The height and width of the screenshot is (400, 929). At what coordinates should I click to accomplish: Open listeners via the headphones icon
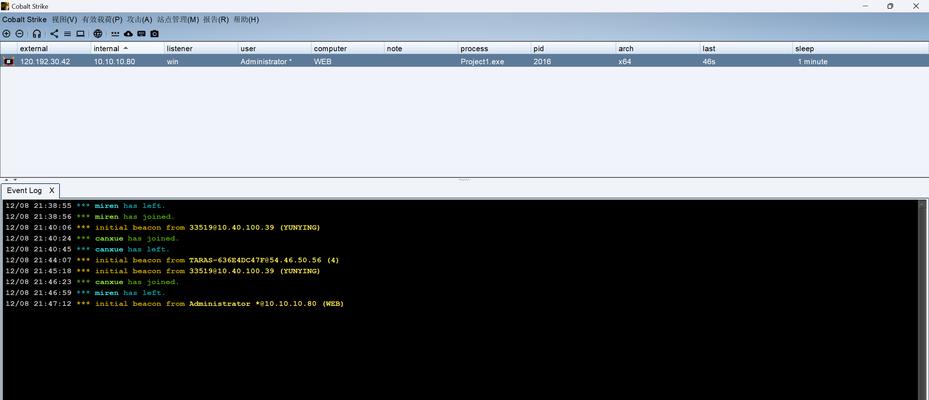coord(37,33)
